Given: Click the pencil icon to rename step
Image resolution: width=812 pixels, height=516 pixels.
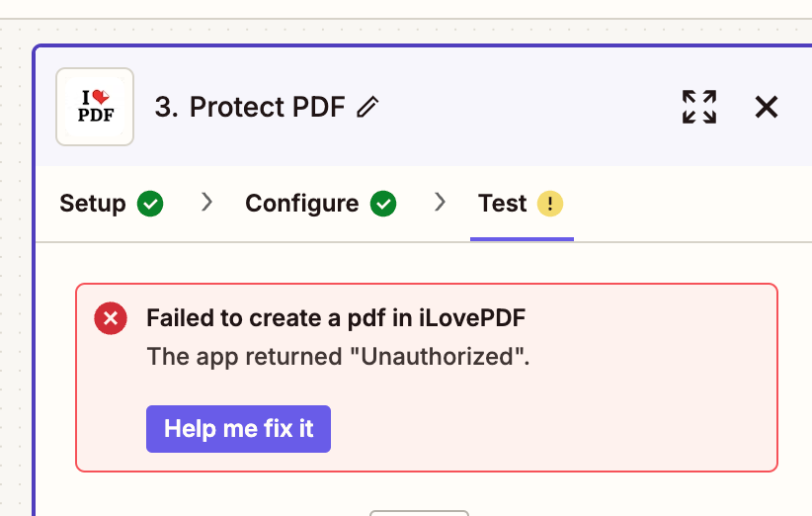Looking at the screenshot, I should coord(367,107).
